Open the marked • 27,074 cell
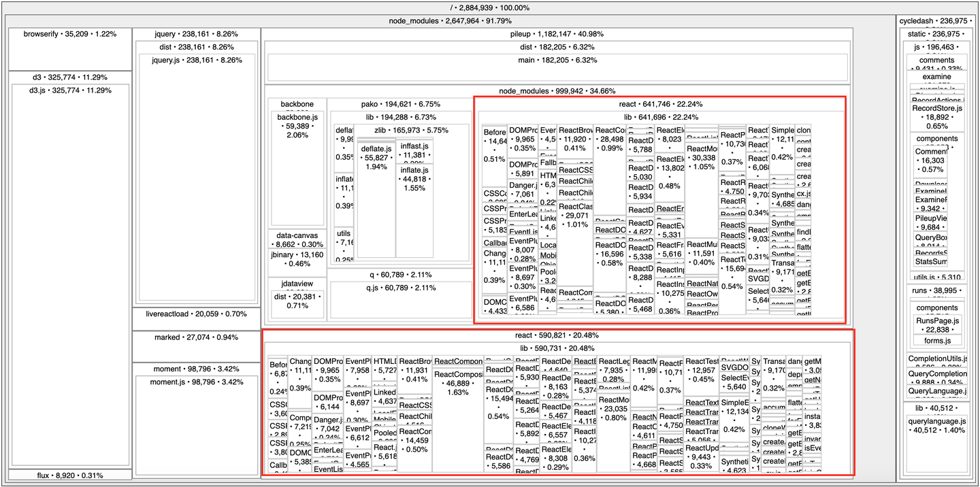Viewport: 980px width, 487px height. pyautogui.click(x=196, y=346)
